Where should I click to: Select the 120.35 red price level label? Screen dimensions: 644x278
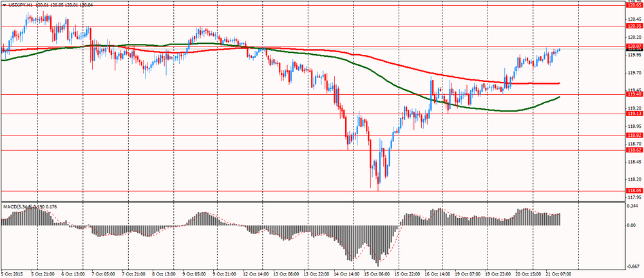(x=634, y=26)
